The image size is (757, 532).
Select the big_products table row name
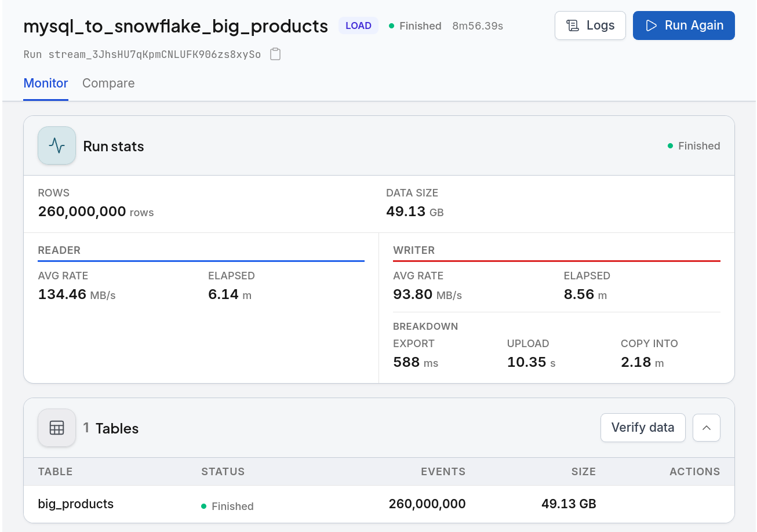coord(76,504)
